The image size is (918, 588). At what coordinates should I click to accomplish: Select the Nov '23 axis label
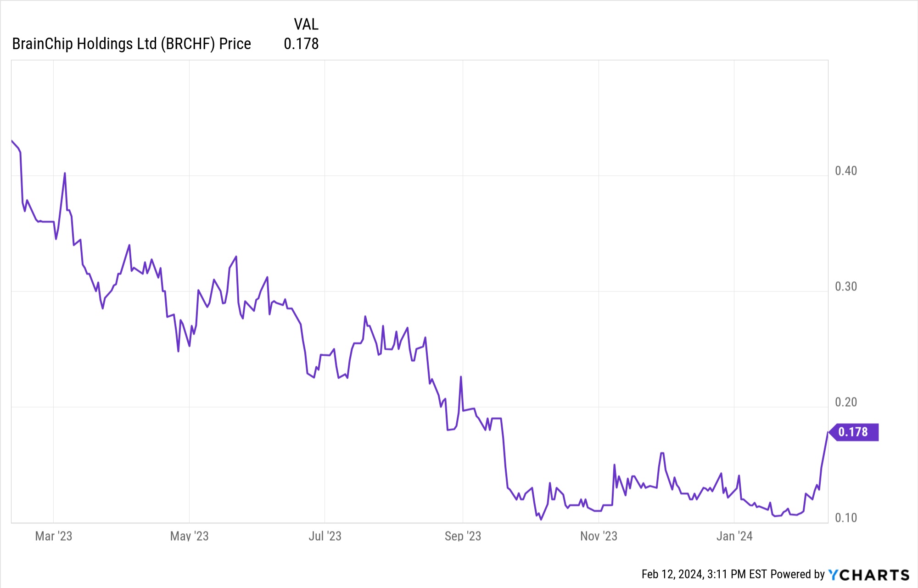tap(599, 536)
